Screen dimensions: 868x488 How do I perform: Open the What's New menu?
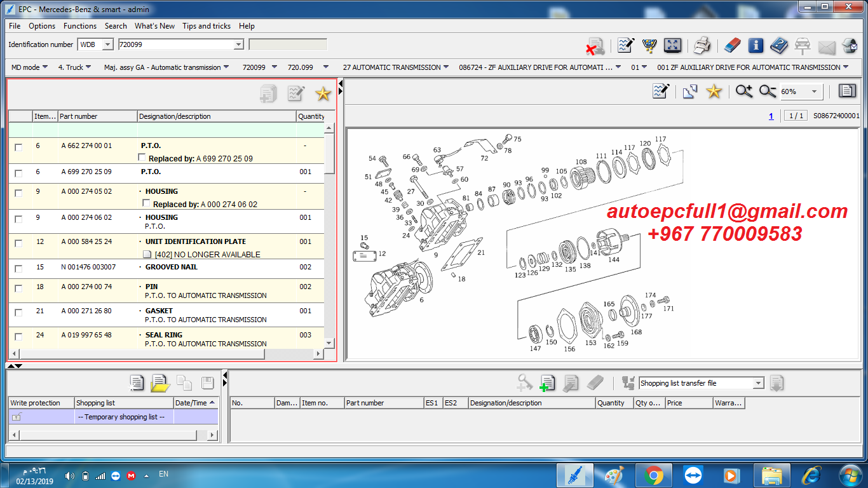(x=154, y=26)
